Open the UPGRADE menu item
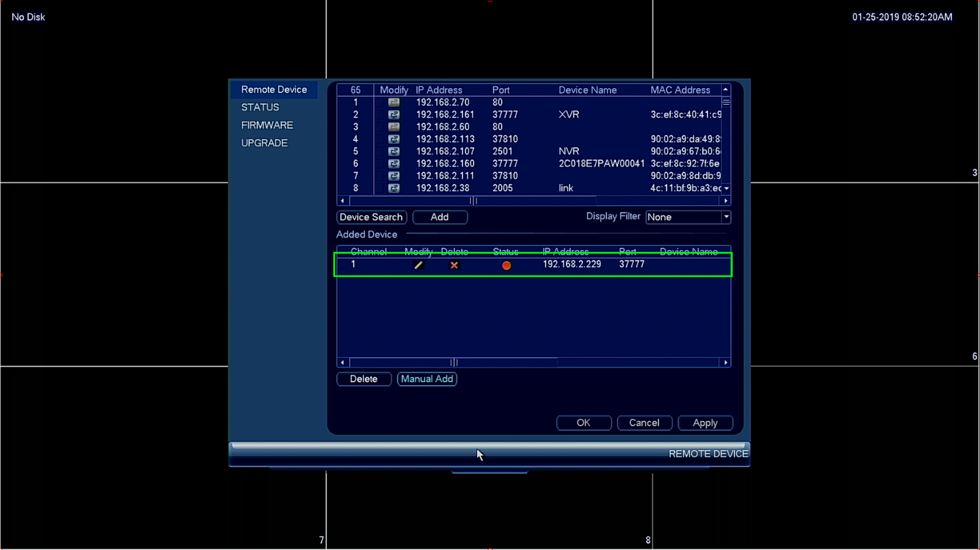Viewport: 980px width, 550px height. coord(264,143)
